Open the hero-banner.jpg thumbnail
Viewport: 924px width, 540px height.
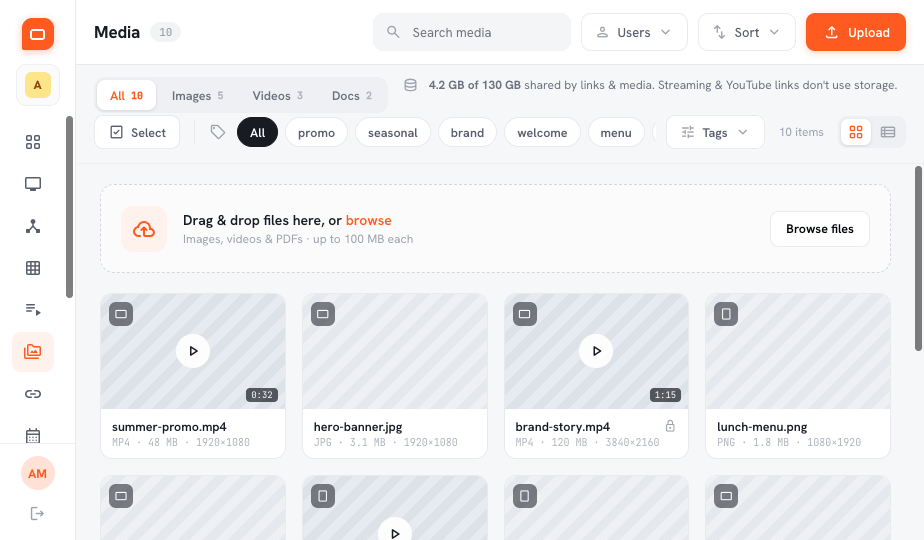point(395,351)
